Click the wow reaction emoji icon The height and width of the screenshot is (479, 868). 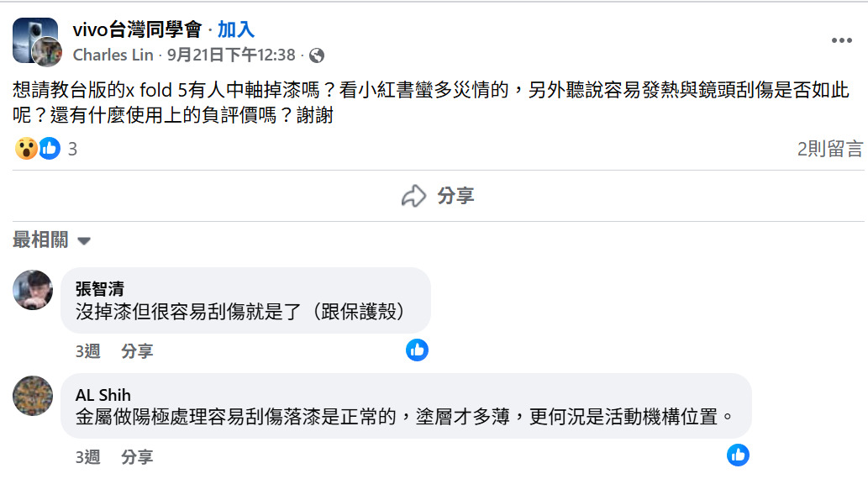[26, 149]
